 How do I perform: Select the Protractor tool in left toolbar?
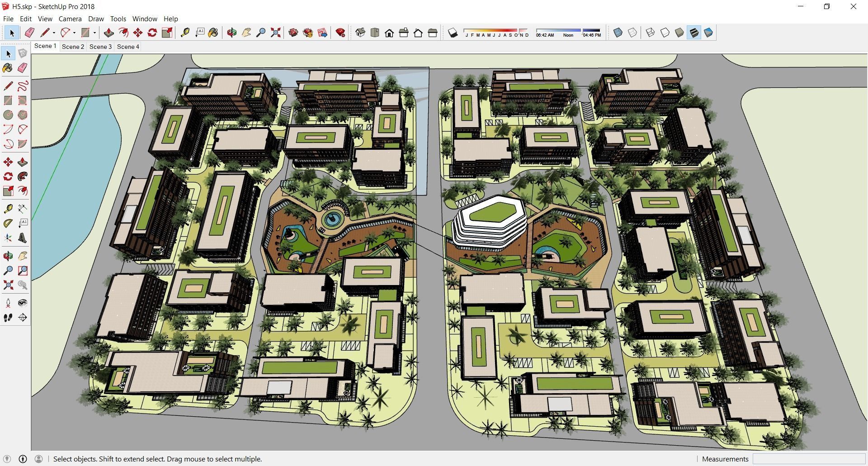click(x=8, y=223)
